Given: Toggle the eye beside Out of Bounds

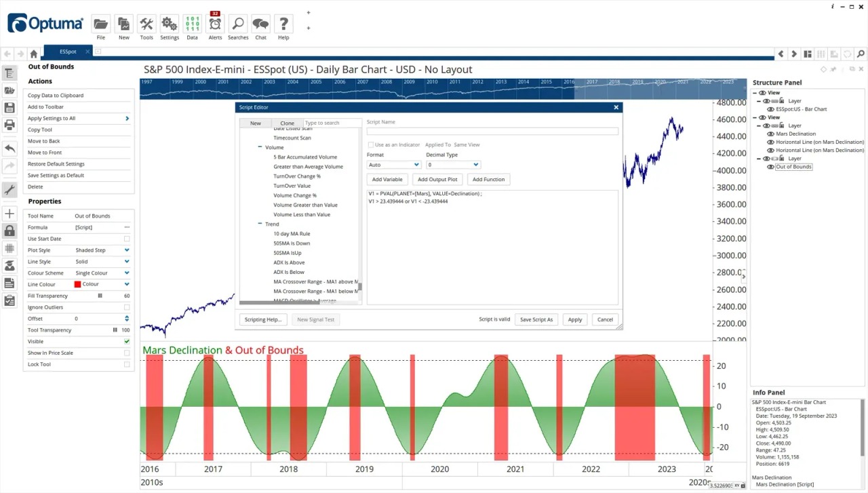Looking at the screenshot, I should (x=771, y=167).
